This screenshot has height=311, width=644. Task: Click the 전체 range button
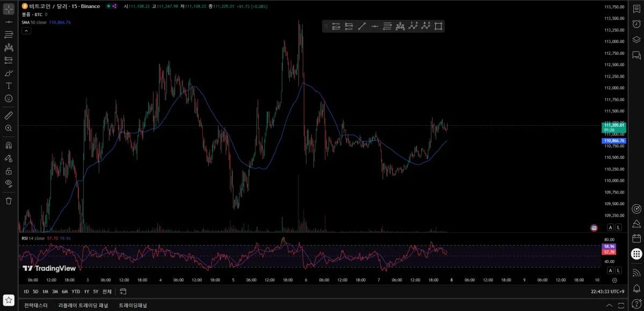pos(107,292)
